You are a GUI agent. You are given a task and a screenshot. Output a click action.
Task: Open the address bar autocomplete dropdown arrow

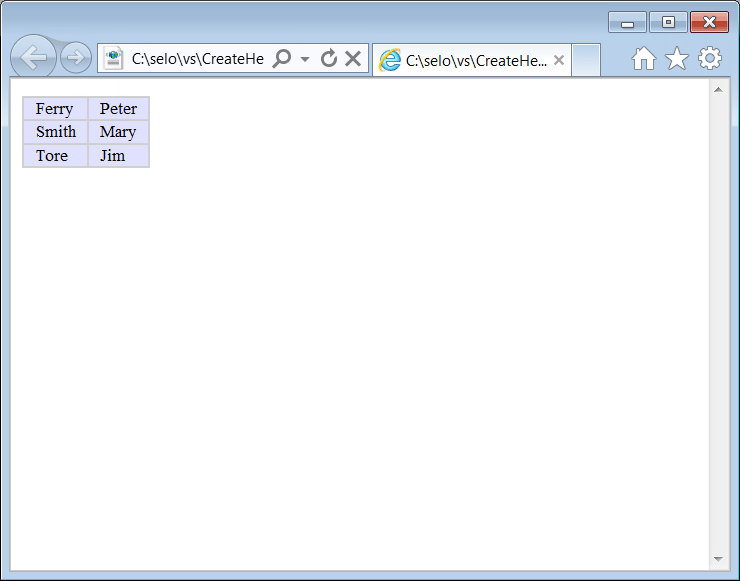pyautogui.click(x=305, y=59)
